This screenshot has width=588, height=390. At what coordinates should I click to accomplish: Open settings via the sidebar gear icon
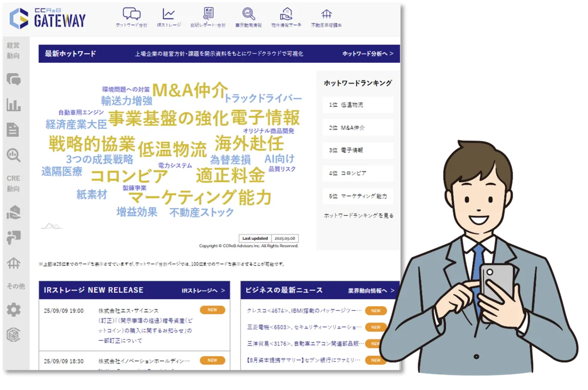14,310
